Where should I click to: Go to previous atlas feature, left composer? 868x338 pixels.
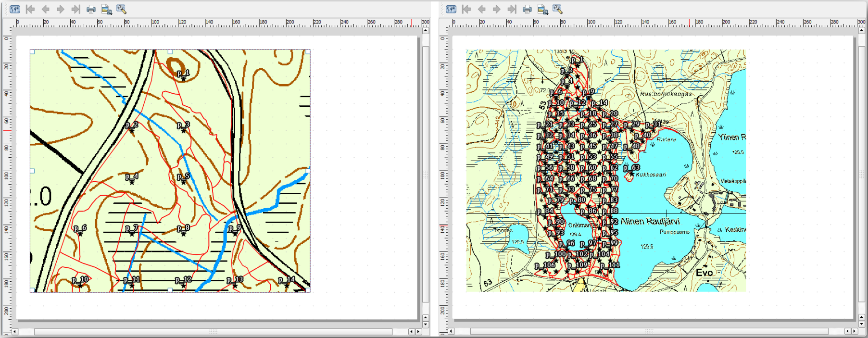point(45,9)
